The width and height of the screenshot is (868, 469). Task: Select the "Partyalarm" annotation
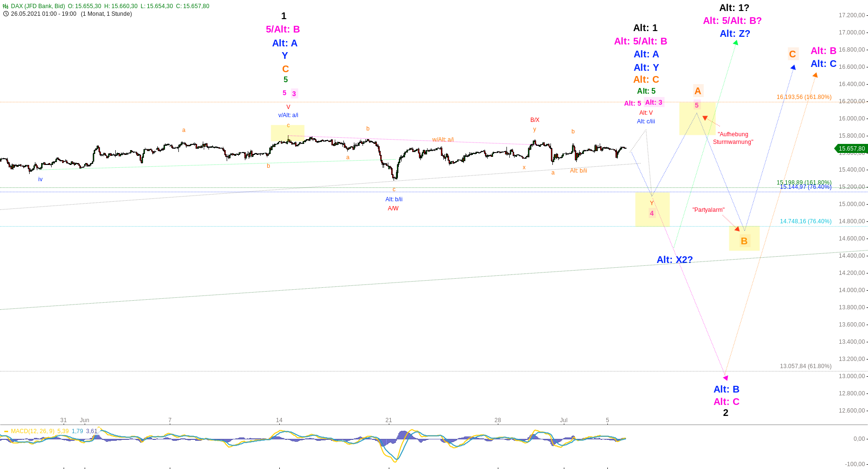tap(708, 210)
